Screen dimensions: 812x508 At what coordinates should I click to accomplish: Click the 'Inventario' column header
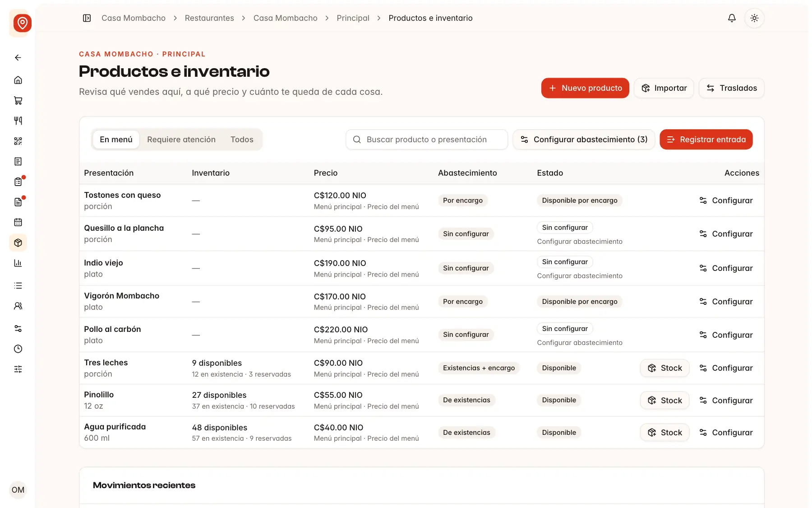pyautogui.click(x=211, y=173)
